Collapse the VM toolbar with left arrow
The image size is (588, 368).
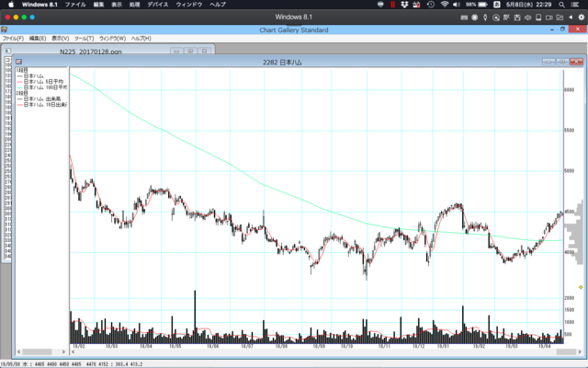[571, 17]
